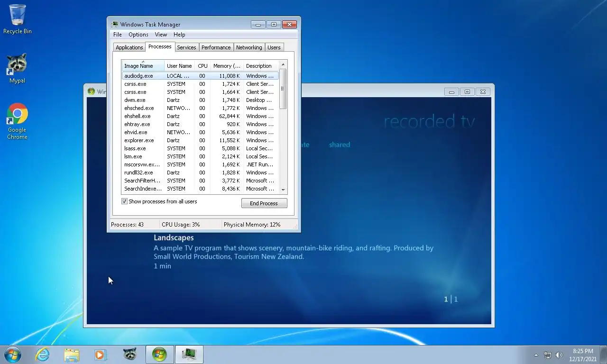
Task: Sort by the CPU column header
Action: tap(202, 66)
